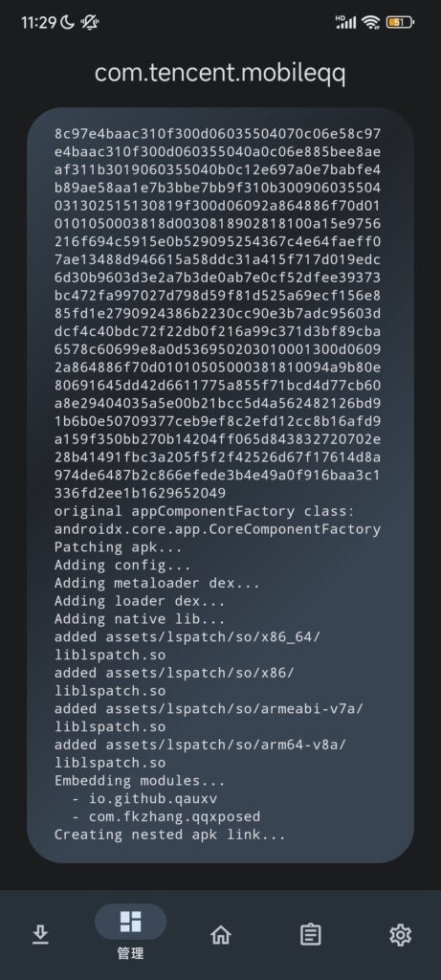Go to the Home tab icon
The width and height of the screenshot is (441, 980).
(220, 934)
